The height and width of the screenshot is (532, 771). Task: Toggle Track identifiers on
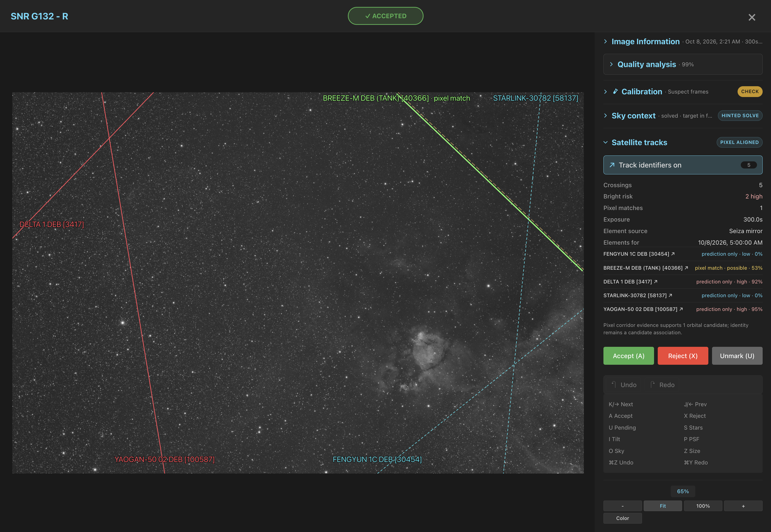tap(683, 165)
